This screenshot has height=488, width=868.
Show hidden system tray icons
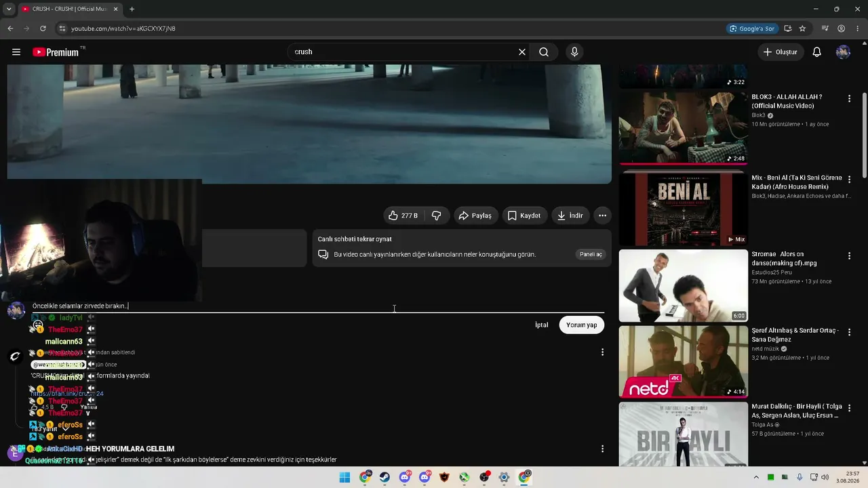click(756, 477)
